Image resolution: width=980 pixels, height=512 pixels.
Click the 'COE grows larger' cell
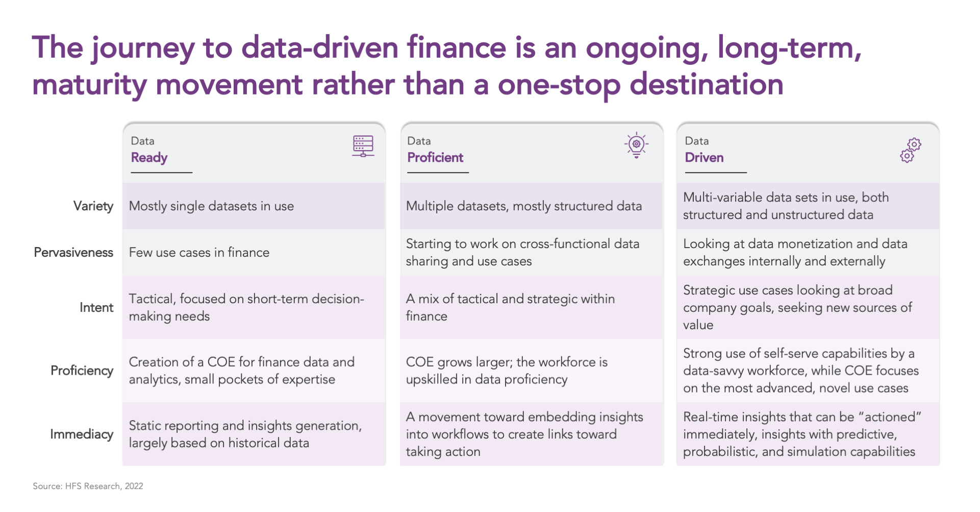(531, 371)
